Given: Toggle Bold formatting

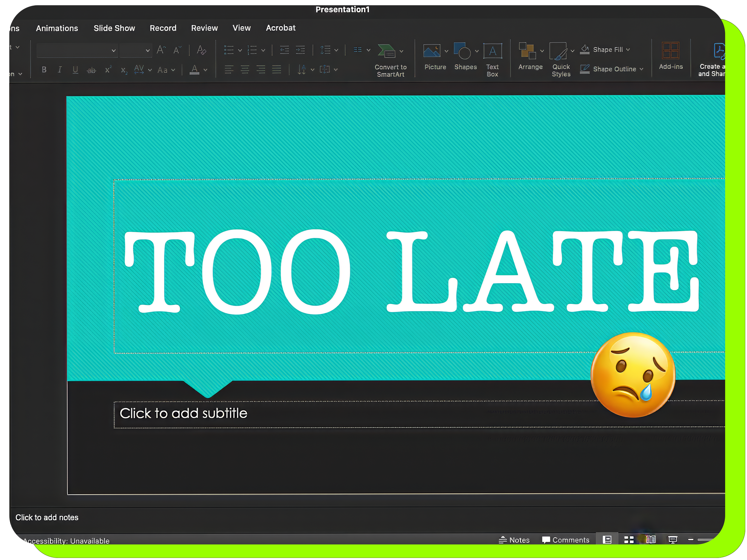Looking at the screenshot, I should click(x=44, y=70).
